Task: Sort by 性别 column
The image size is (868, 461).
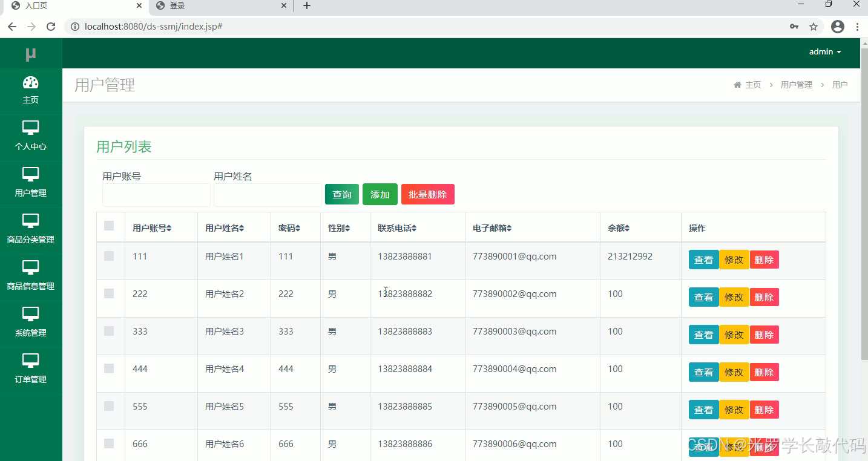Action: click(338, 228)
